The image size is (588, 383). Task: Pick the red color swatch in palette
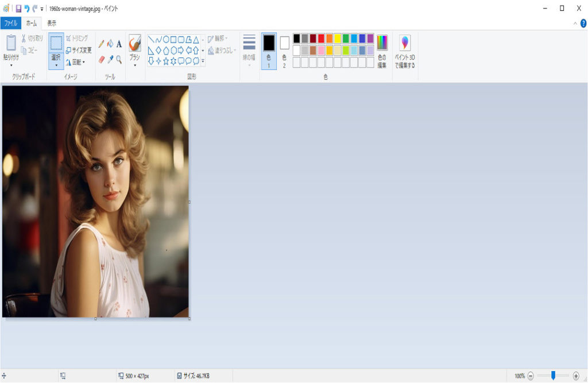(321, 38)
